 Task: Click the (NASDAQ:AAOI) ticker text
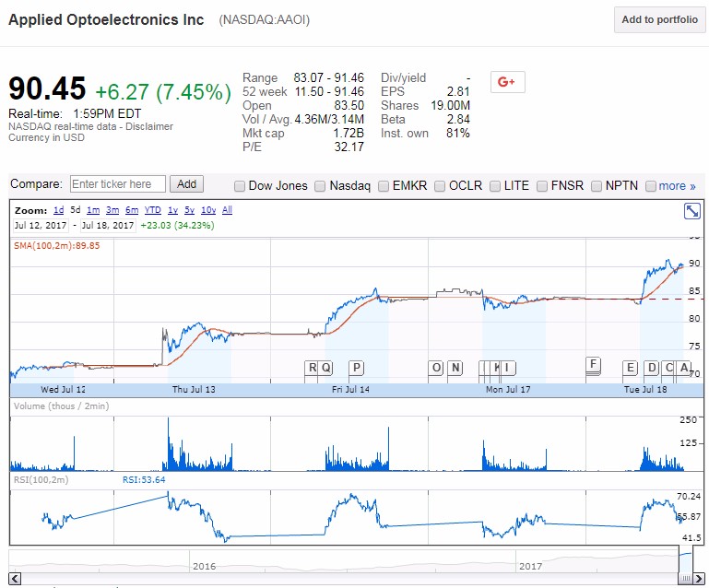click(x=264, y=20)
